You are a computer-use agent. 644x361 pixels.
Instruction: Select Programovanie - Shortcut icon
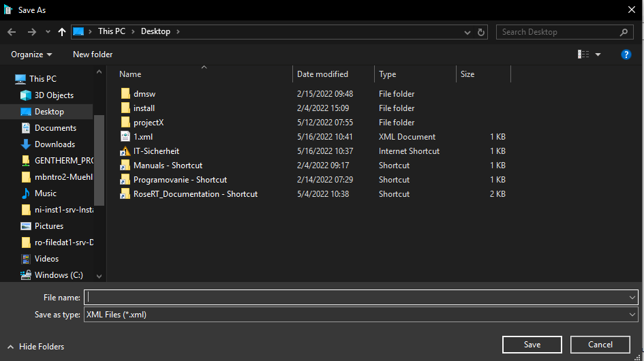coord(125,180)
